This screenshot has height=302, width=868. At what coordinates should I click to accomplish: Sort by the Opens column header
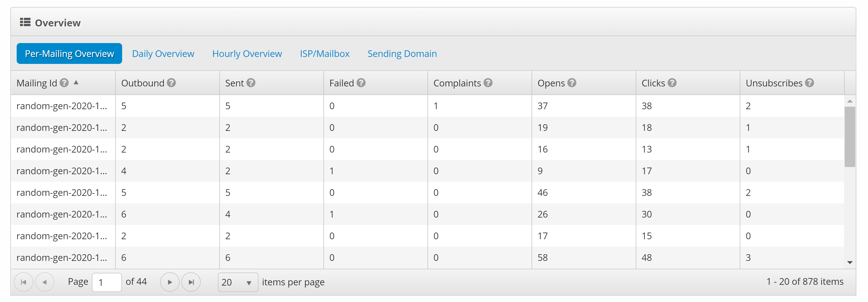tap(551, 83)
